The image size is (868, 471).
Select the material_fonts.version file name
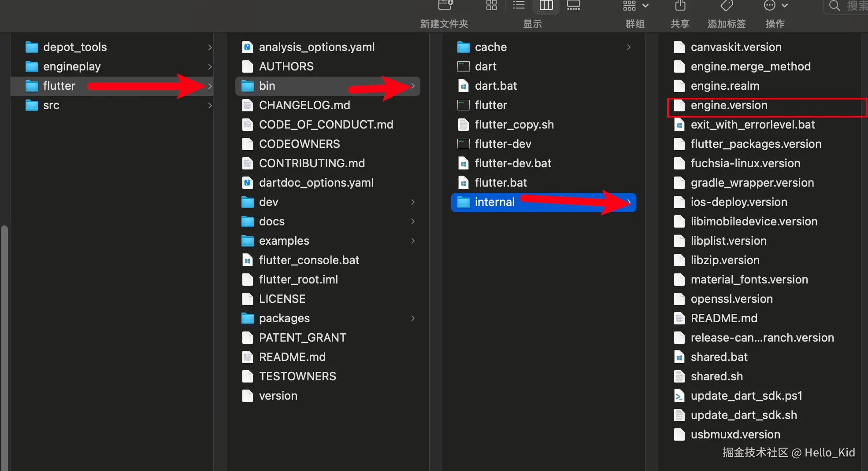point(749,280)
